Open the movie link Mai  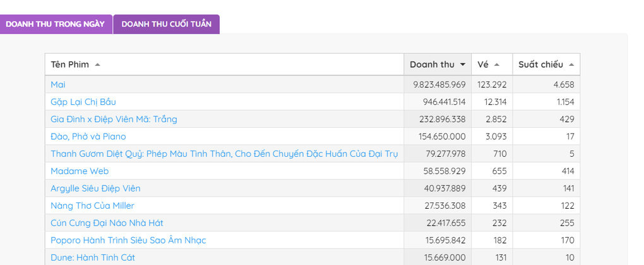[x=58, y=85]
